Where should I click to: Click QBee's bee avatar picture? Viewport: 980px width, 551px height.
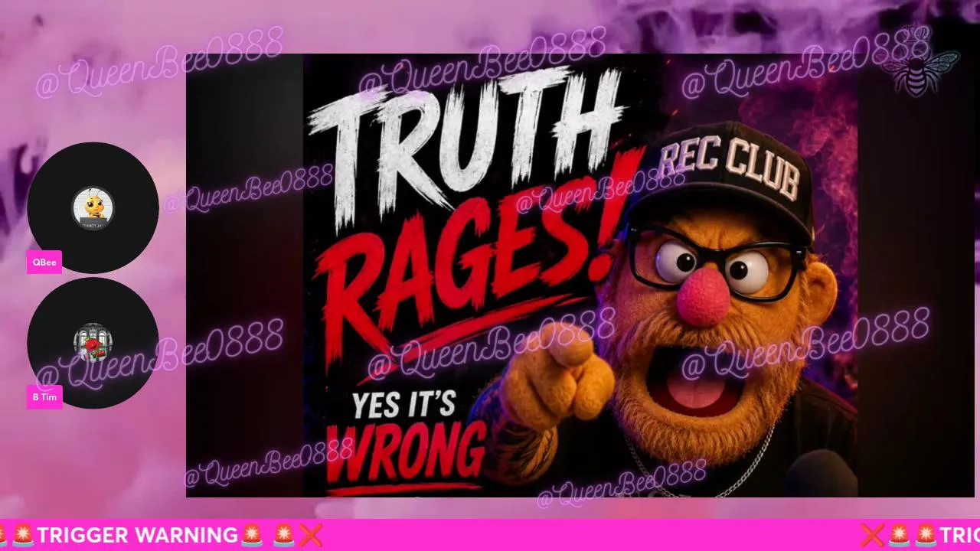click(x=93, y=208)
